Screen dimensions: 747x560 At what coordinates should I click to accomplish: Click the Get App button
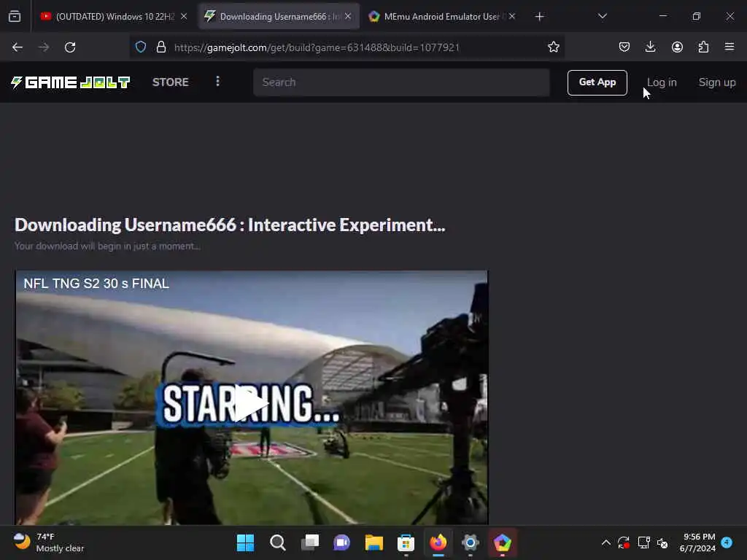597,82
